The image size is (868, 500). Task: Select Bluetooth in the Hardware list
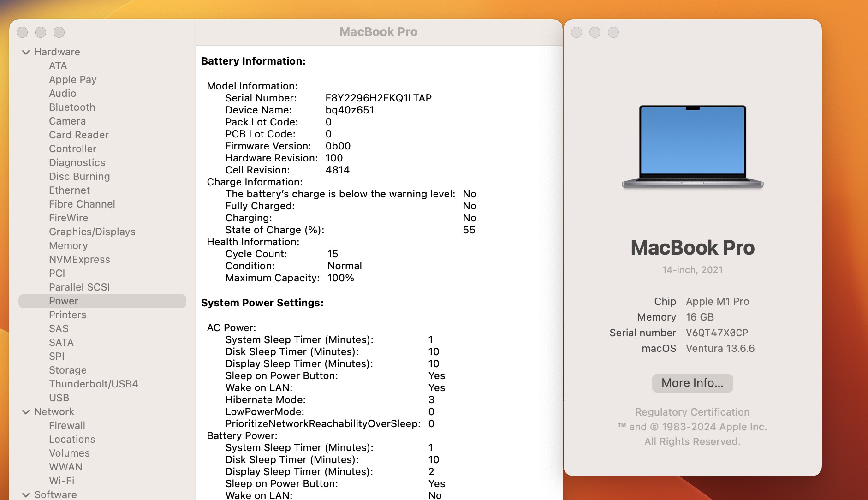(72, 107)
